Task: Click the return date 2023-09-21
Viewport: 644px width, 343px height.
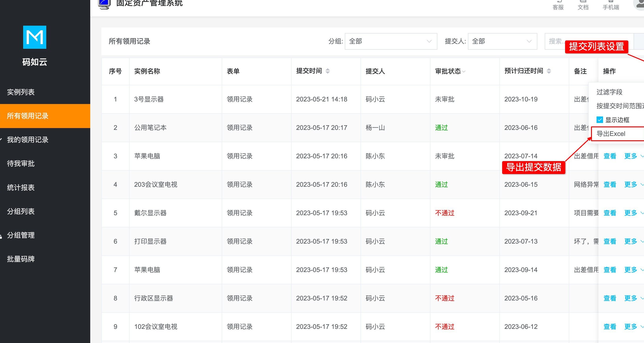Action: tap(521, 213)
